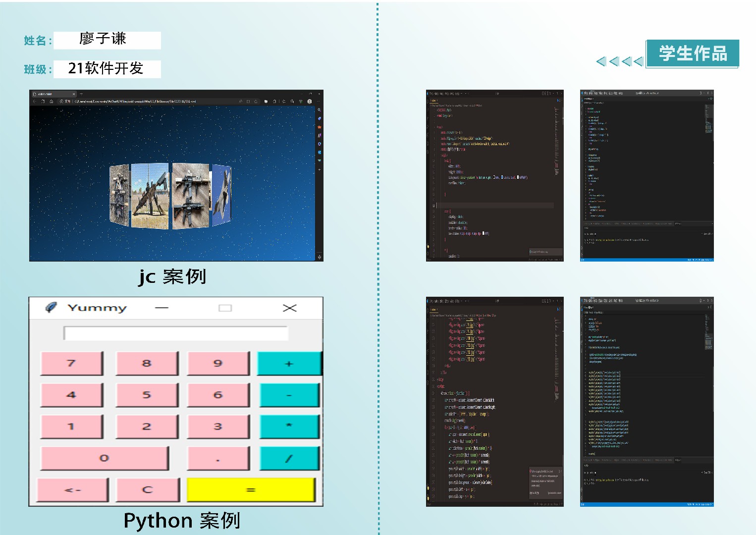The height and width of the screenshot is (535, 756).
Task: Click the calculator display entry field
Action: pyautogui.click(x=176, y=333)
